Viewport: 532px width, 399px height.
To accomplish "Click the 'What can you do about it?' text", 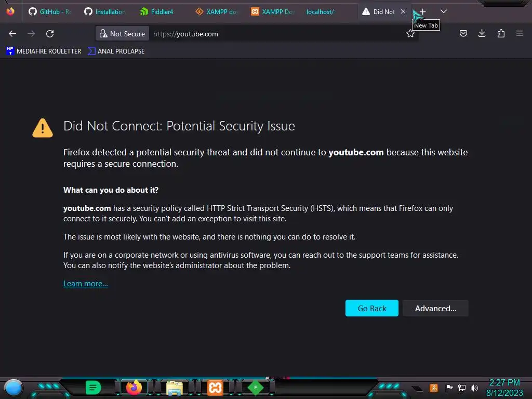I will (x=111, y=190).
